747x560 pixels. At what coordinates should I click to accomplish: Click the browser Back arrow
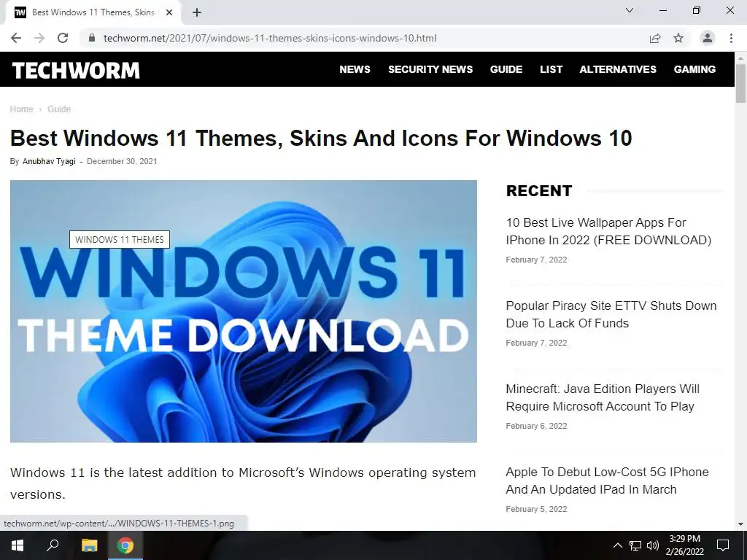[16, 38]
